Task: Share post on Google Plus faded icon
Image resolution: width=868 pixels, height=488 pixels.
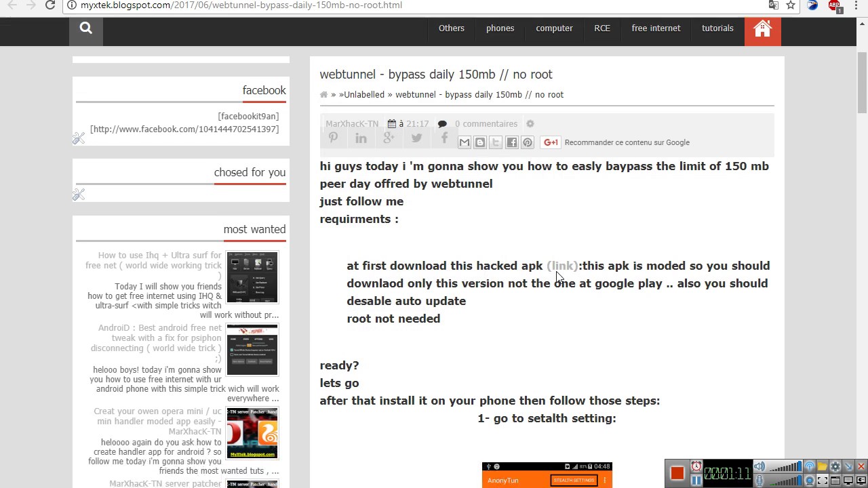Action: (389, 138)
